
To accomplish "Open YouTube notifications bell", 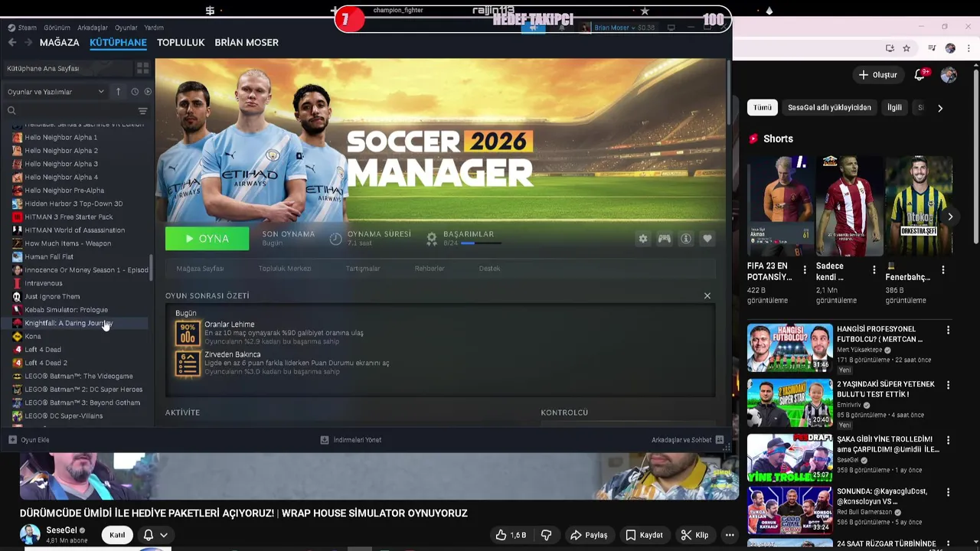I will click(920, 74).
